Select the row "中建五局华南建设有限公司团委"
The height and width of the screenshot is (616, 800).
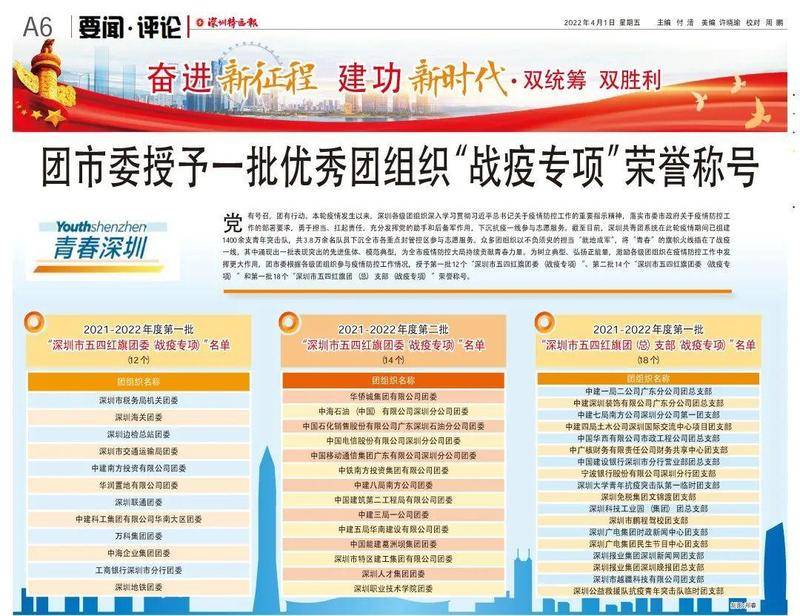tap(393, 529)
